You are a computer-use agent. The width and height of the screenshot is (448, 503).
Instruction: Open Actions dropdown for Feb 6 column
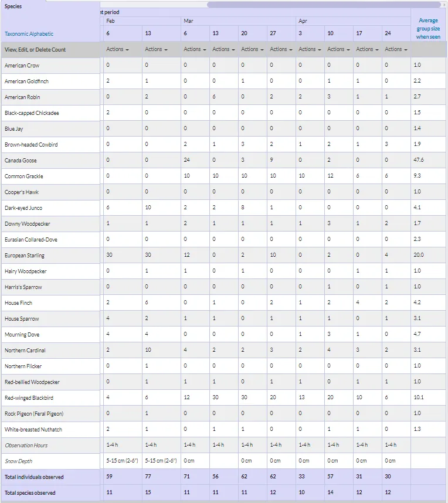pyautogui.click(x=117, y=49)
